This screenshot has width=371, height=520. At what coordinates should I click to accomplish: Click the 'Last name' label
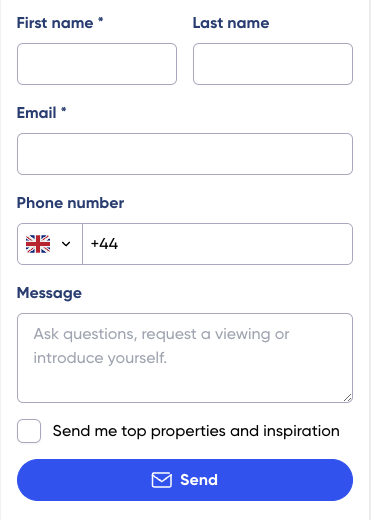point(231,23)
